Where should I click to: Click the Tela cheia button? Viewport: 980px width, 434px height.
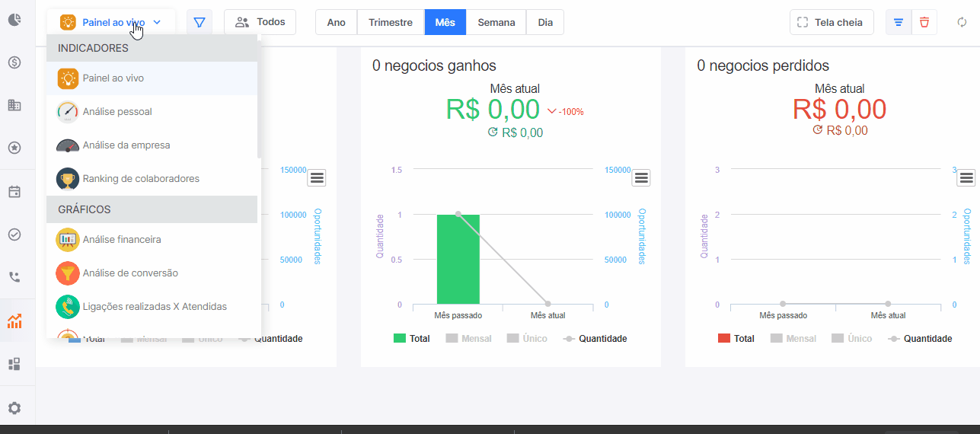click(832, 22)
